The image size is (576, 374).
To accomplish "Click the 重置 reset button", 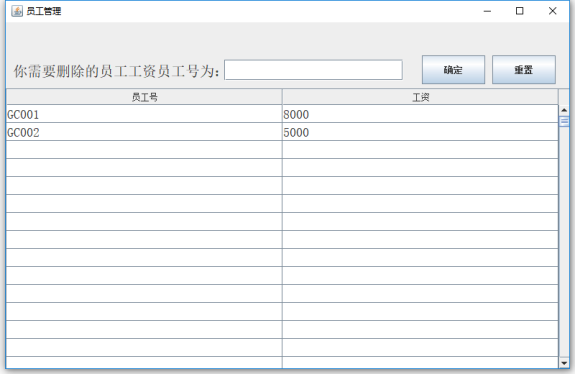I will pos(524,70).
